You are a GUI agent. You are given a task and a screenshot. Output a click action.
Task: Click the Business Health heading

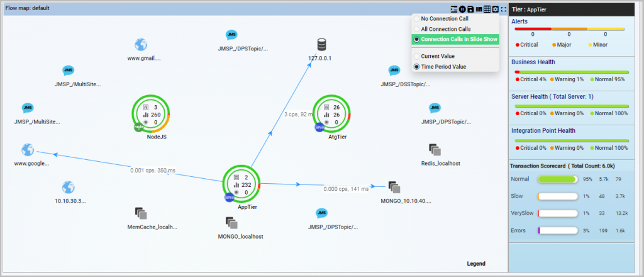(x=533, y=62)
